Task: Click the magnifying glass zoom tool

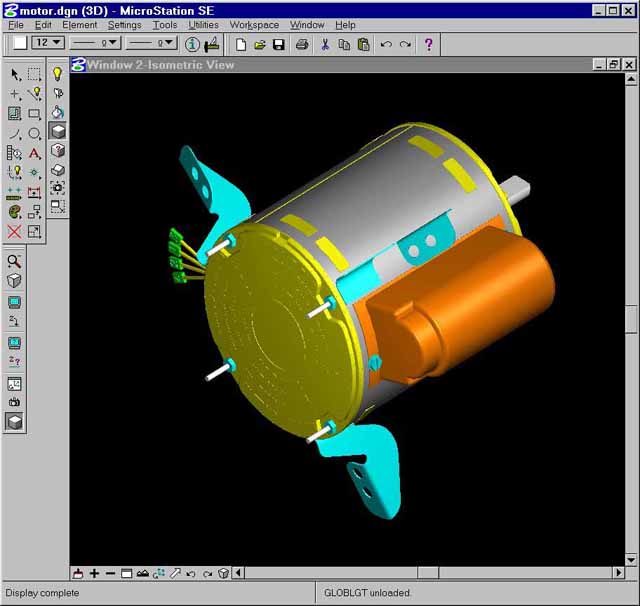Action: tap(15, 262)
